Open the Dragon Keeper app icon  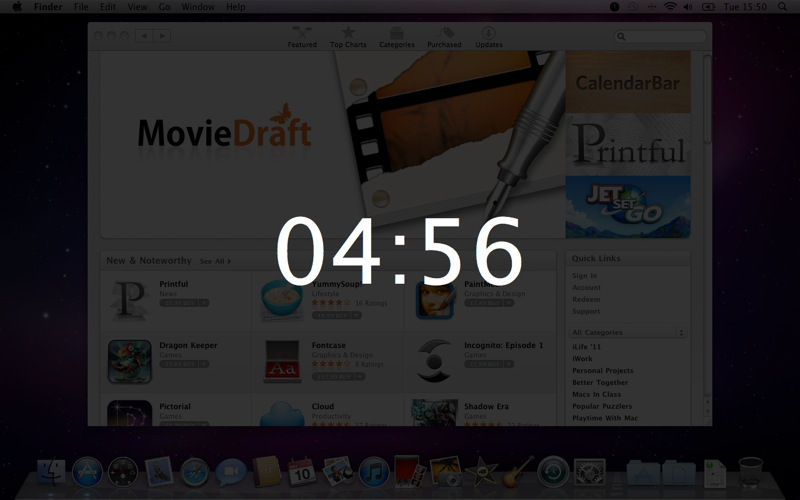click(130, 361)
